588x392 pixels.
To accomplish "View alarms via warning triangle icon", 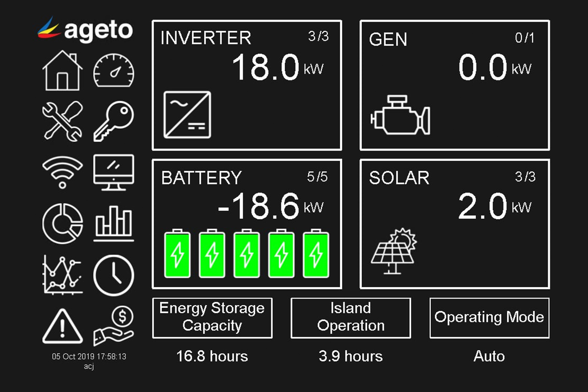I will pos(62,326).
